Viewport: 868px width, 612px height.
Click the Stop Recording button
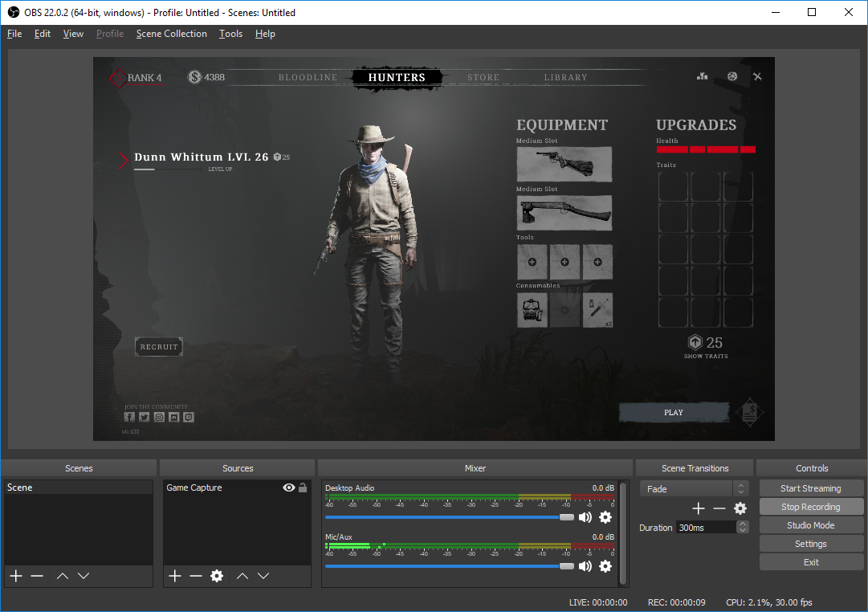click(x=811, y=507)
